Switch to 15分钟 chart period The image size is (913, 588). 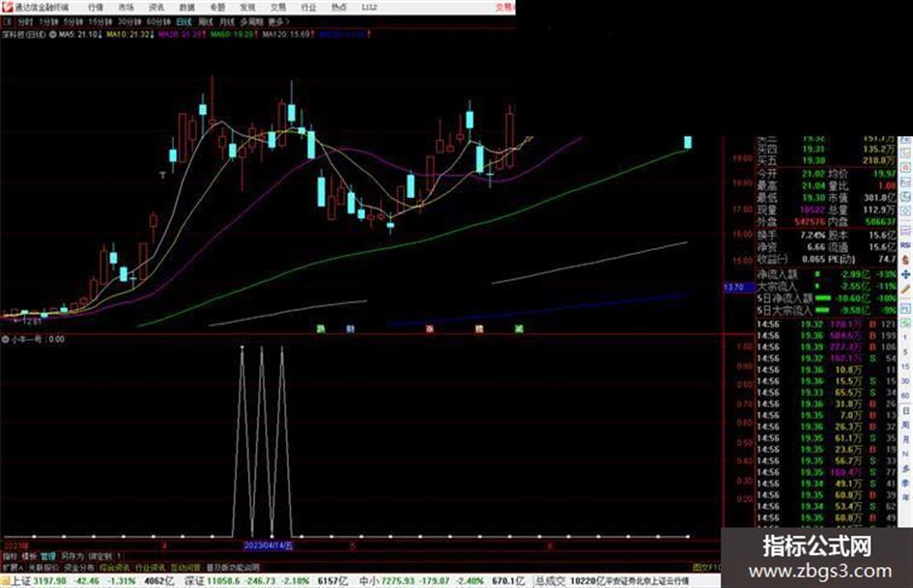(100, 22)
